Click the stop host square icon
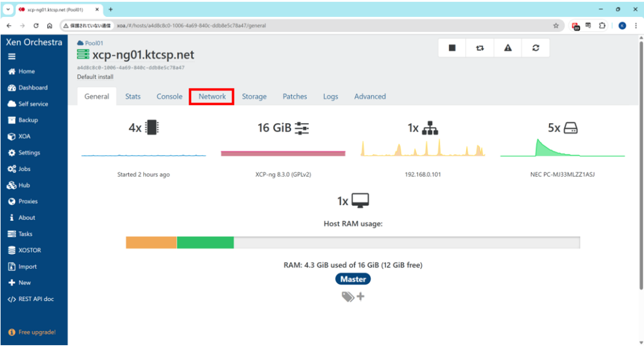Viewport: 644px width, 347px height. [x=452, y=48]
